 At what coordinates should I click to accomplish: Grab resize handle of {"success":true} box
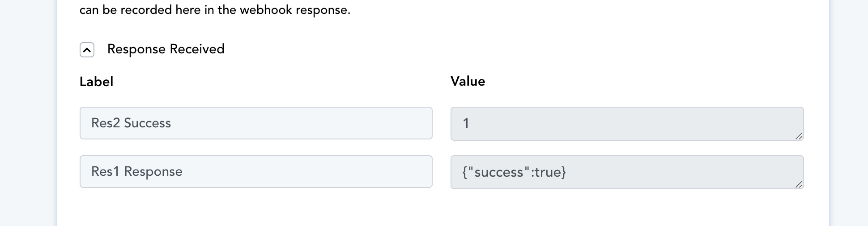point(799,184)
